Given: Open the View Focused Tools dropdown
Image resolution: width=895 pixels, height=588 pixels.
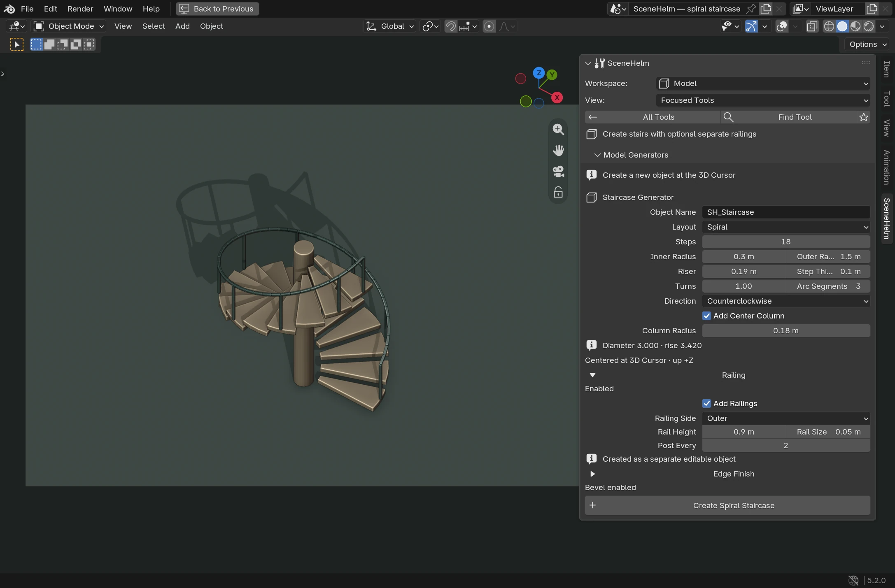Looking at the screenshot, I should click(x=763, y=100).
